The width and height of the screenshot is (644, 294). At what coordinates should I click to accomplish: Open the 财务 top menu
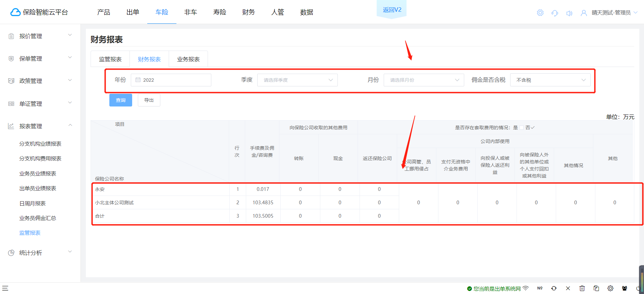[x=249, y=12]
